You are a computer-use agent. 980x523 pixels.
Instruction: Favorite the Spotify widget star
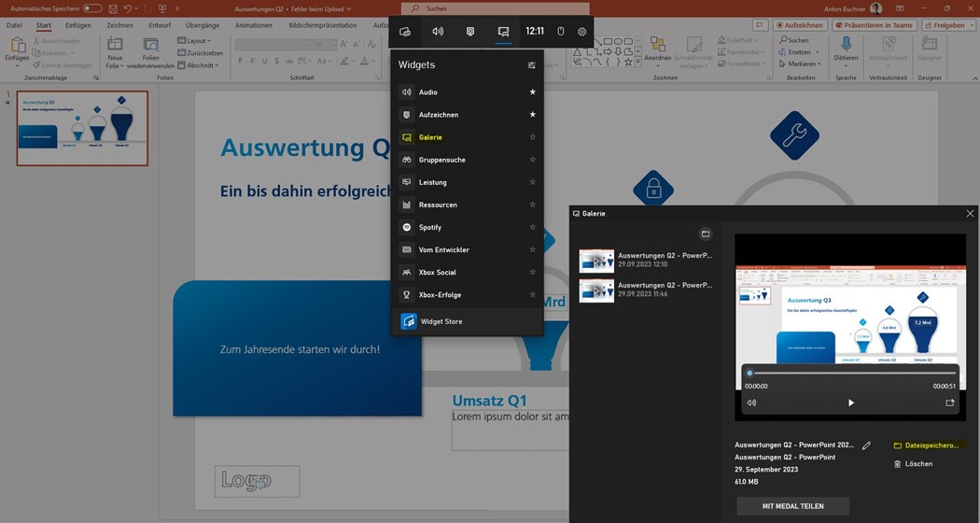533,227
